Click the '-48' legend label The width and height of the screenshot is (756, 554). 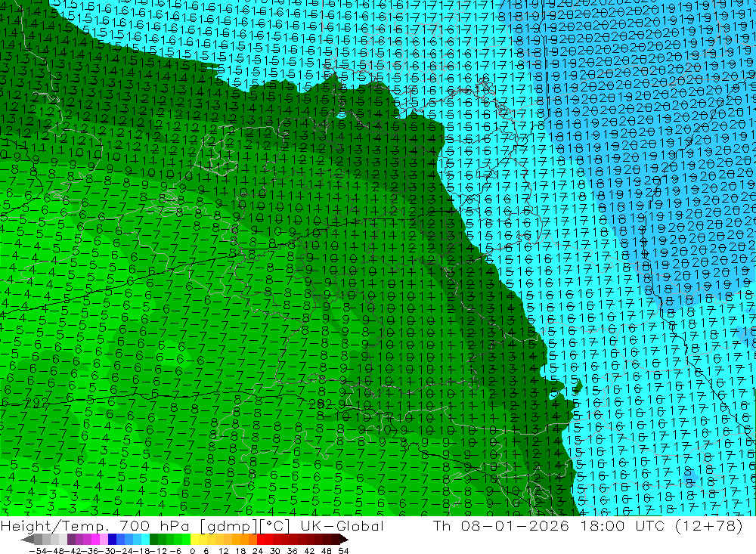57,551
